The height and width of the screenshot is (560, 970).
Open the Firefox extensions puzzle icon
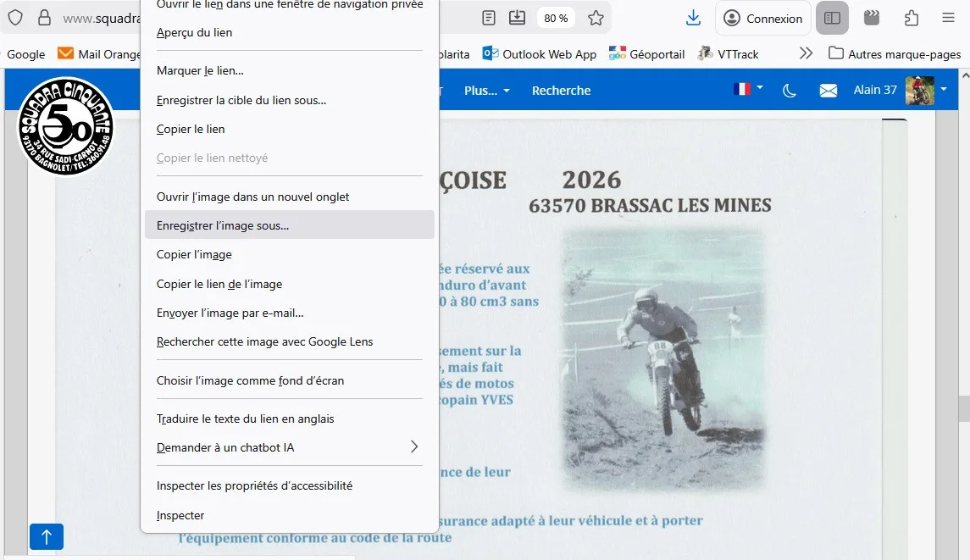tap(912, 18)
